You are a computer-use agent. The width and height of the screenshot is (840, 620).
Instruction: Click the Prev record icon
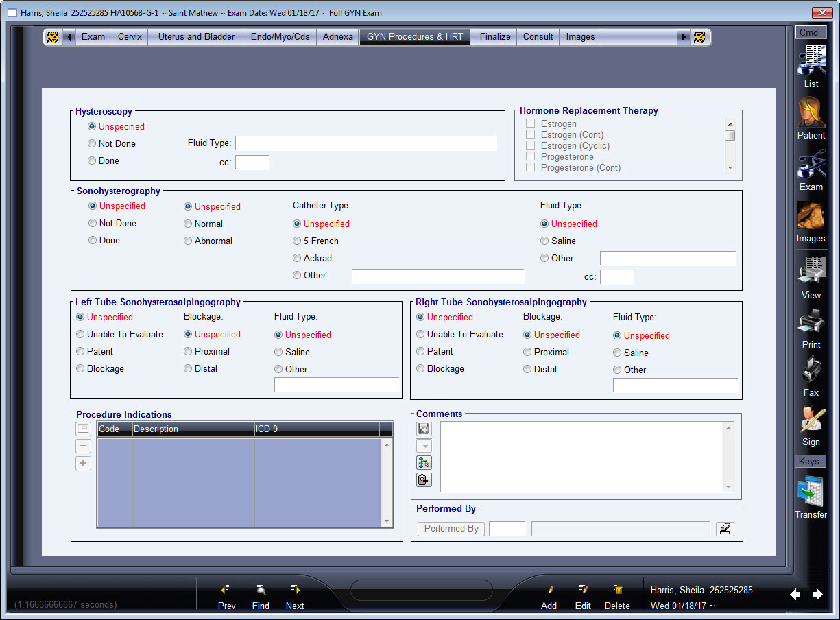[226, 589]
